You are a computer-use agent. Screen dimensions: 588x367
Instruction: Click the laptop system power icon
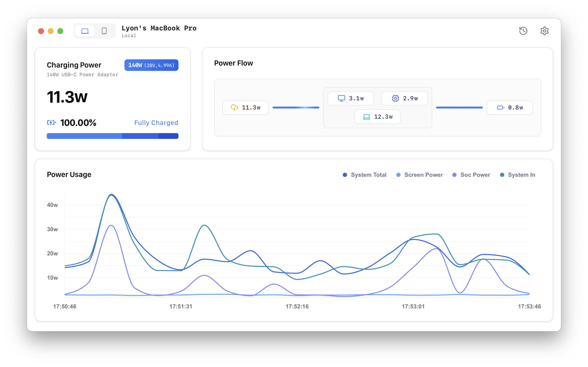click(366, 117)
